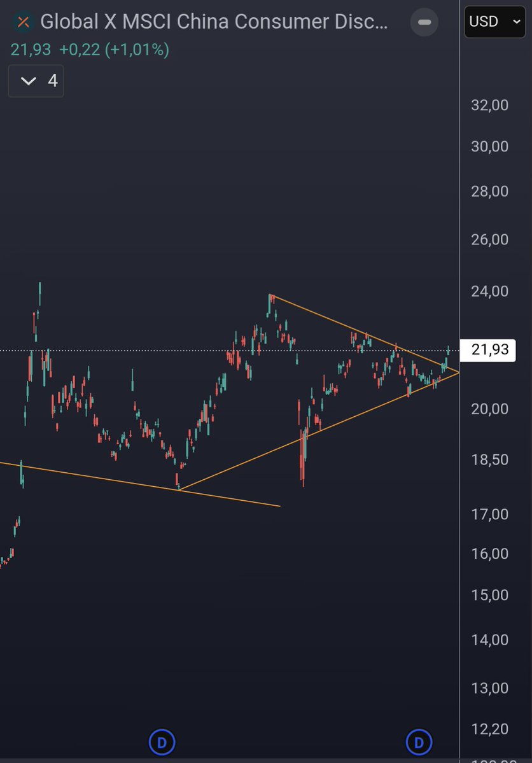Click the 28,00 price axis label
This screenshot has height=763, width=532.
click(x=489, y=192)
